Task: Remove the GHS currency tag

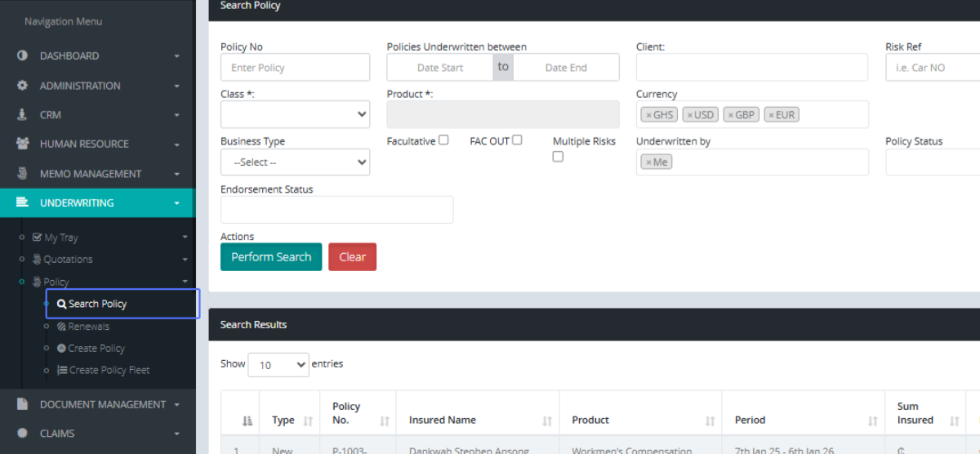Action: click(x=648, y=115)
